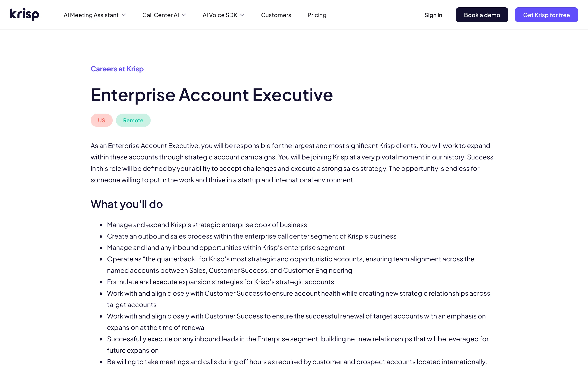Viewport: 588px width, 367px height.
Task: Open the AI Meeting Assistant dropdown chevron
Action: 124,15
